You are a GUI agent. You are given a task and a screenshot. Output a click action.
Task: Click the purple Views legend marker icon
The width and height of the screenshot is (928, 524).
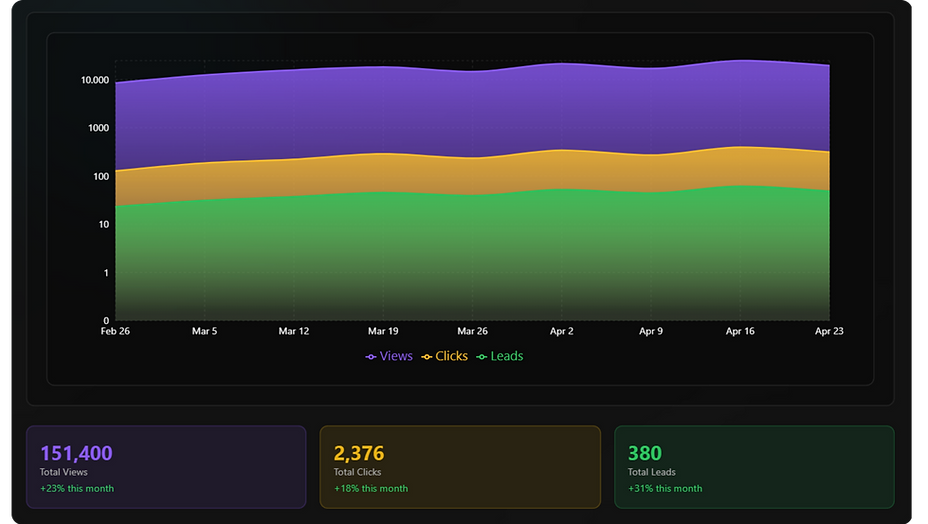pos(370,357)
